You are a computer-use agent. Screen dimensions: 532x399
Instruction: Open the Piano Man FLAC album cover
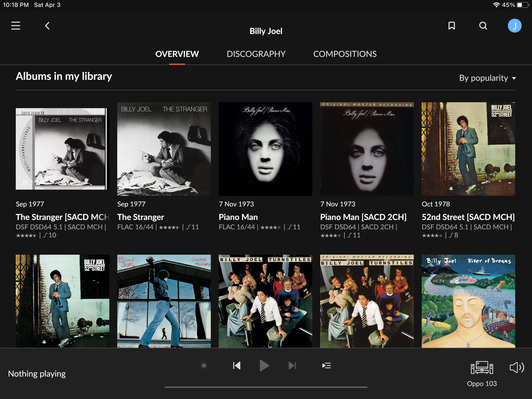(266, 149)
